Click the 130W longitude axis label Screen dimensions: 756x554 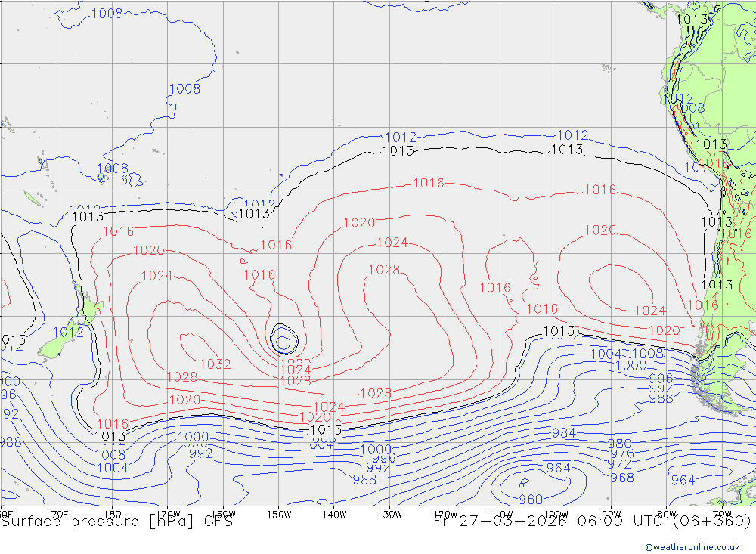[389, 515]
